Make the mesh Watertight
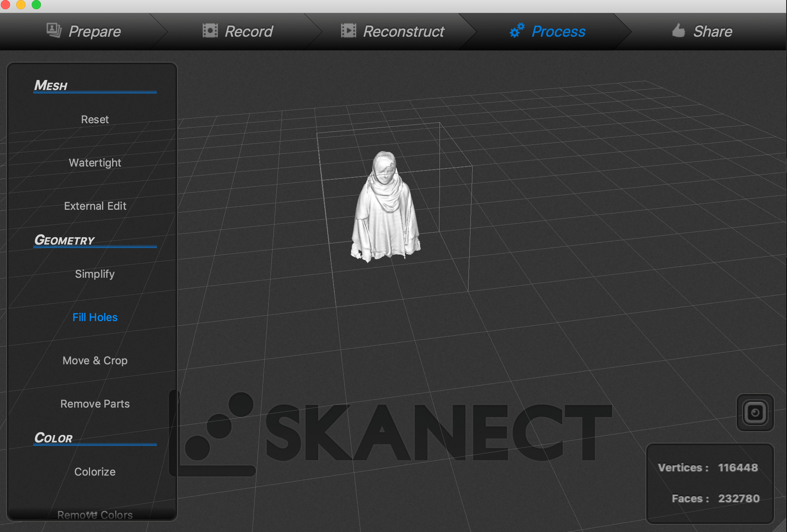This screenshot has width=787, height=532. [x=95, y=163]
